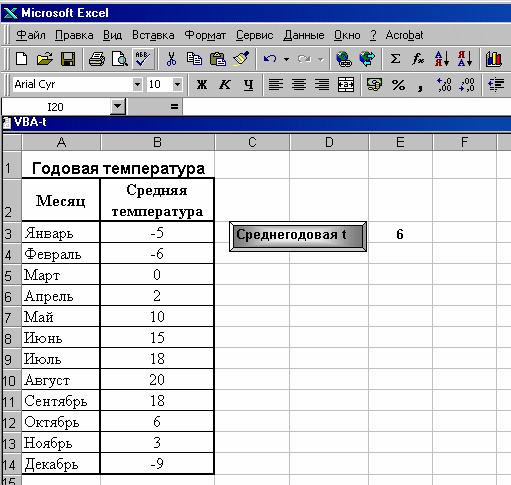Click the Name Box showing I20
Screen dimensions: 511x485
(56, 107)
